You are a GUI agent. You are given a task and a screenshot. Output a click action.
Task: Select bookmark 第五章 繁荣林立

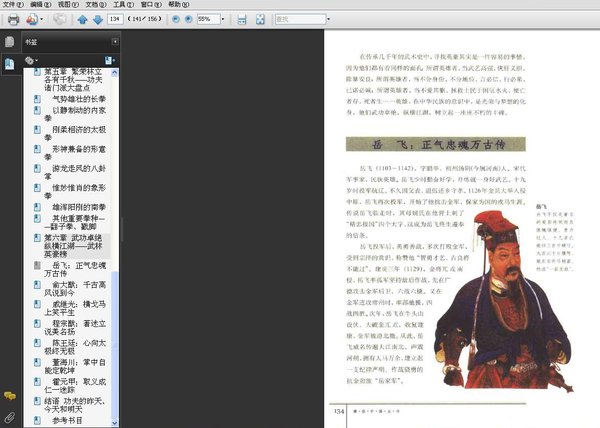73,80
